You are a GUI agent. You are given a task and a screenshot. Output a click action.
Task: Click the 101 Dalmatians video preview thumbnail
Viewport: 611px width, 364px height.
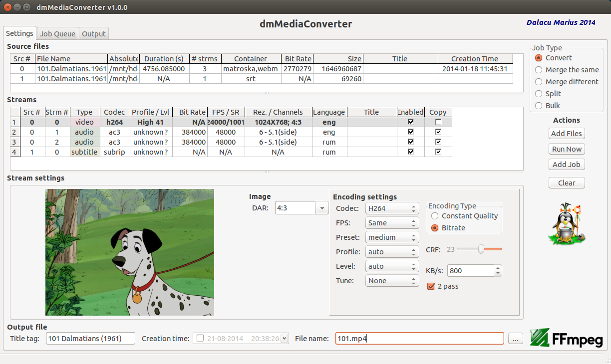click(130, 252)
